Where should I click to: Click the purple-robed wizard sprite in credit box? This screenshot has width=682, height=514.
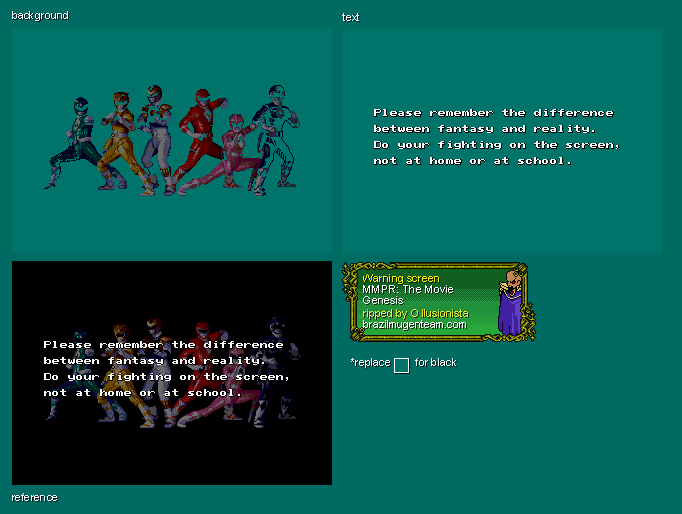click(511, 303)
